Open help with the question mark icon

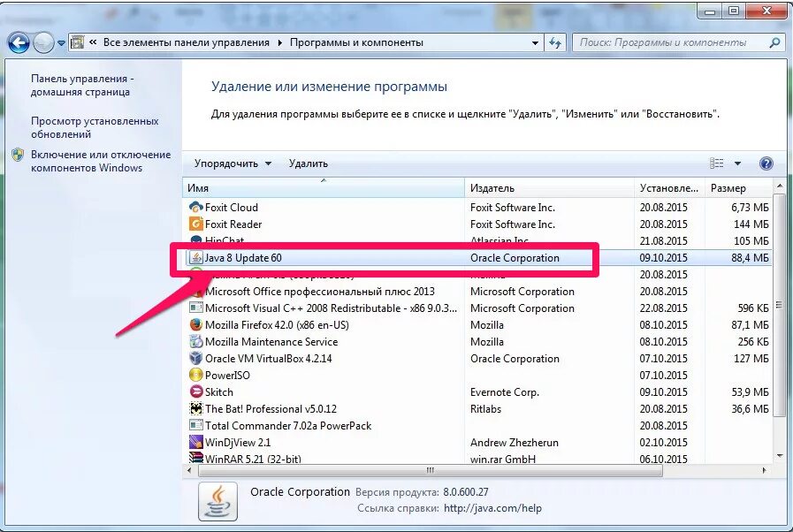(x=766, y=163)
